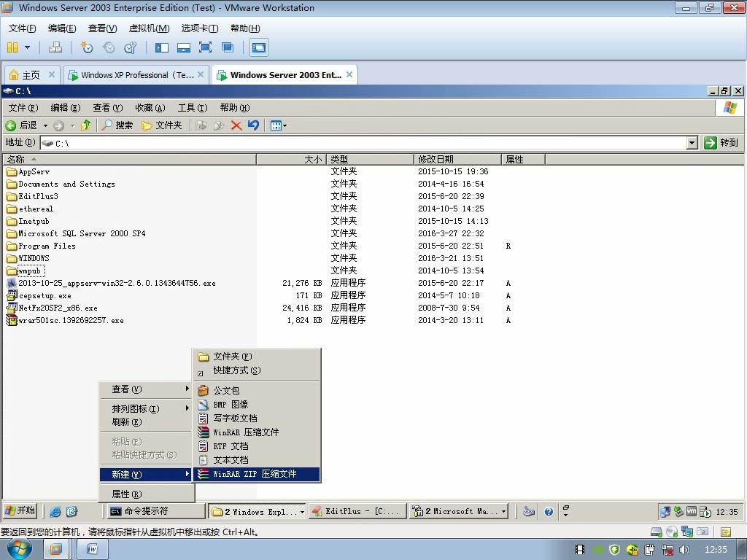Image resolution: width=747 pixels, height=560 pixels.
Task: Click console view icon in VMware toolbar
Action: (x=259, y=47)
